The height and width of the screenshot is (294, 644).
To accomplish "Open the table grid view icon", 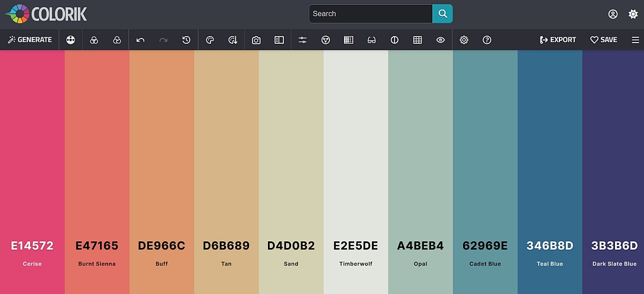I will 418,40.
